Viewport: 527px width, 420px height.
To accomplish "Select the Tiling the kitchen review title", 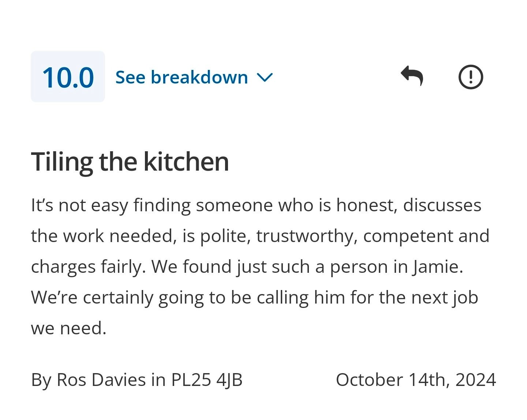I will point(130,161).
